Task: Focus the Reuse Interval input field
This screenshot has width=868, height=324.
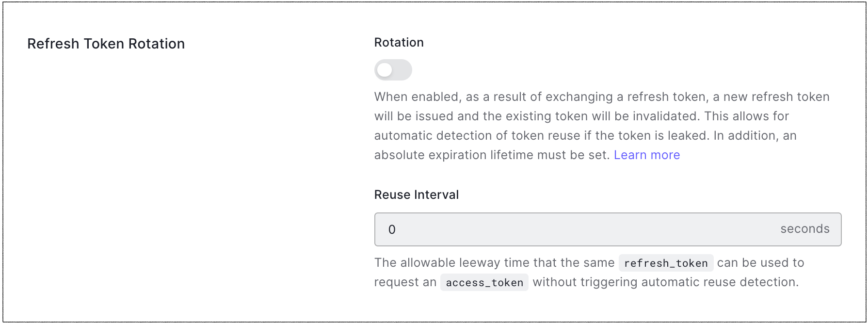Action: click(x=608, y=229)
